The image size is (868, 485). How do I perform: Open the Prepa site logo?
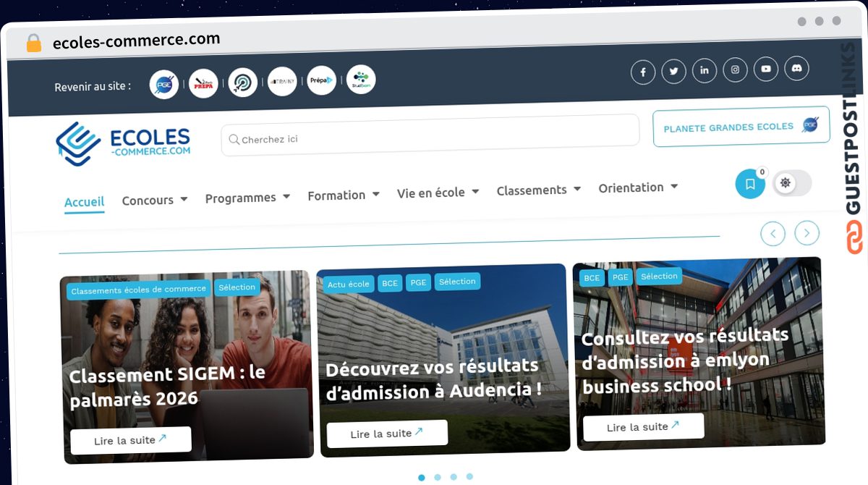coord(203,84)
